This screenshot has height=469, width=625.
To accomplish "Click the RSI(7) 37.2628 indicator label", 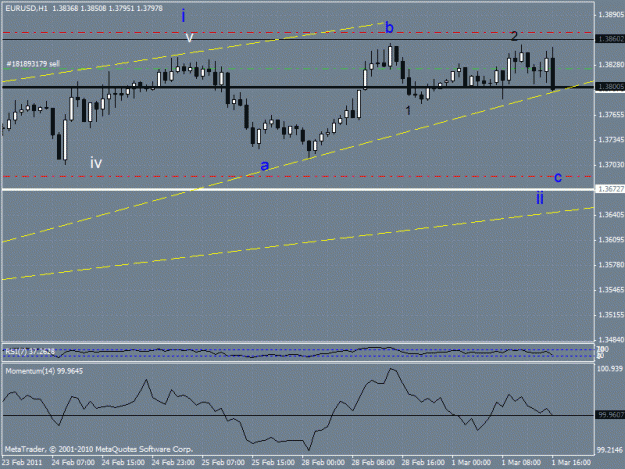I will coord(29,351).
